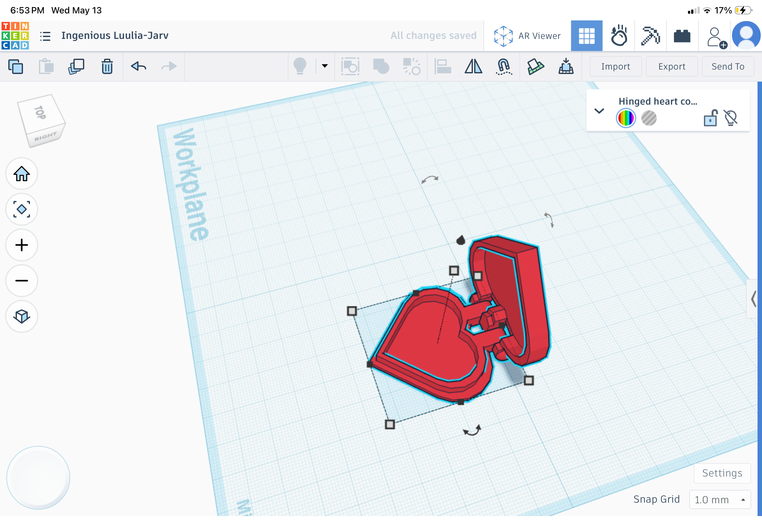Switch to 3D design grid view
The height and width of the screenshot is (532, 762).
[x=586, y=36]
